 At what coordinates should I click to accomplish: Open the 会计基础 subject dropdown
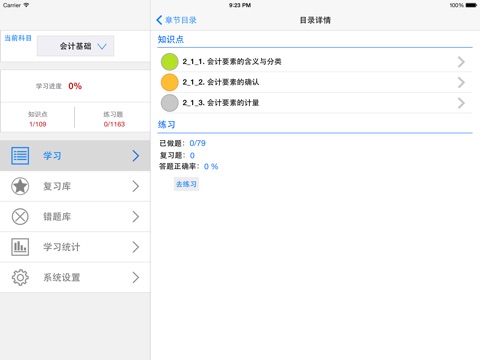click(x=75, y=46)
